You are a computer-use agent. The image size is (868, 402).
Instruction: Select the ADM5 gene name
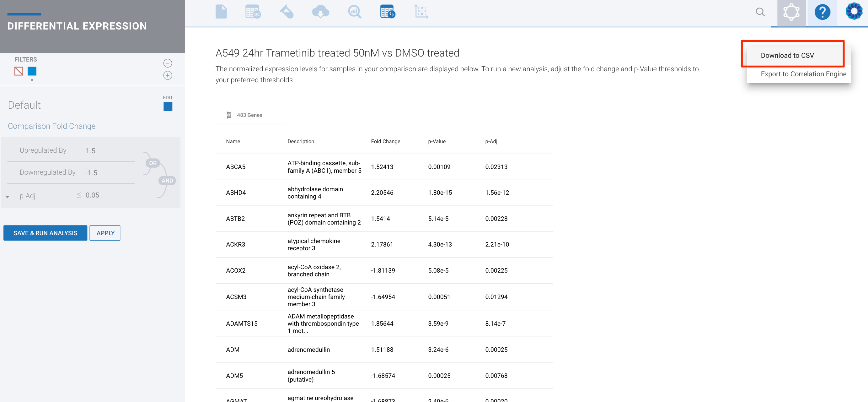[234, 376]
